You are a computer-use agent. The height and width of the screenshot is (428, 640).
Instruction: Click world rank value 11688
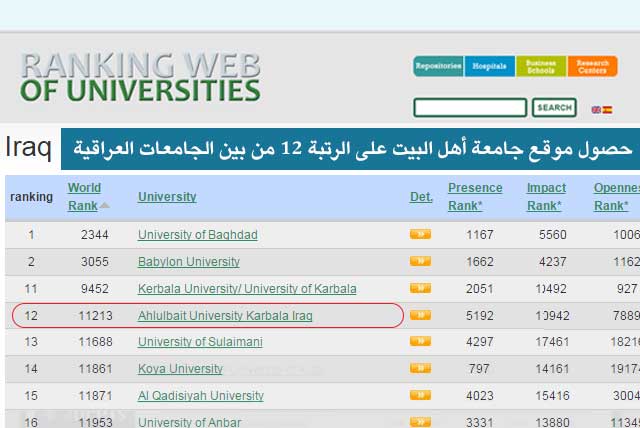[x=96, y=342]
